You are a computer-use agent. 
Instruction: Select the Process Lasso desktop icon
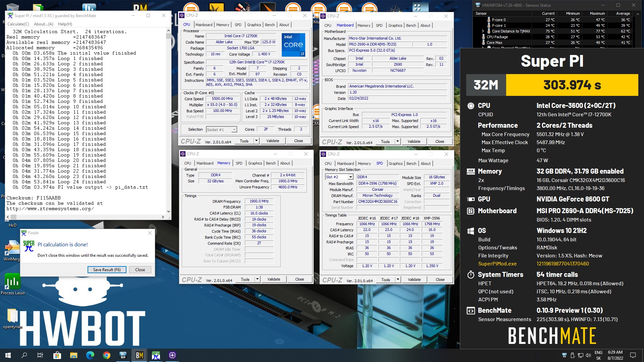click(x=13, y=284)
